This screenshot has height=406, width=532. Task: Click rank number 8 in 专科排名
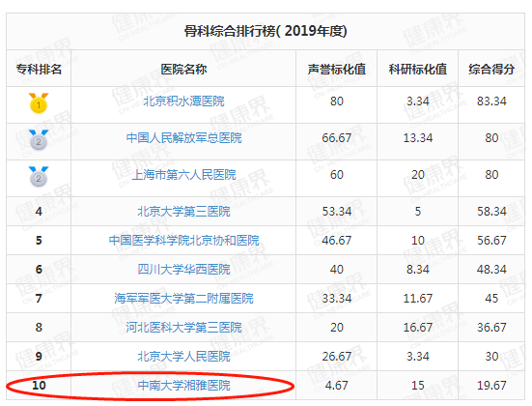point(39,327)
